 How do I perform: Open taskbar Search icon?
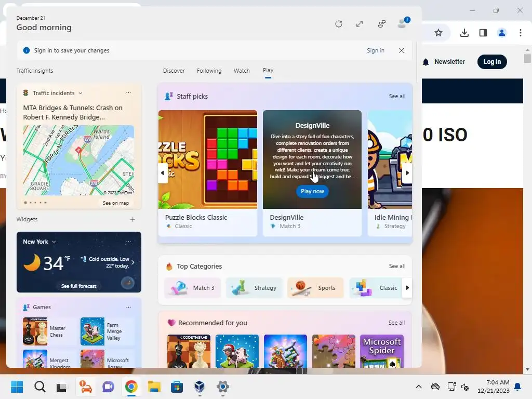39,387
